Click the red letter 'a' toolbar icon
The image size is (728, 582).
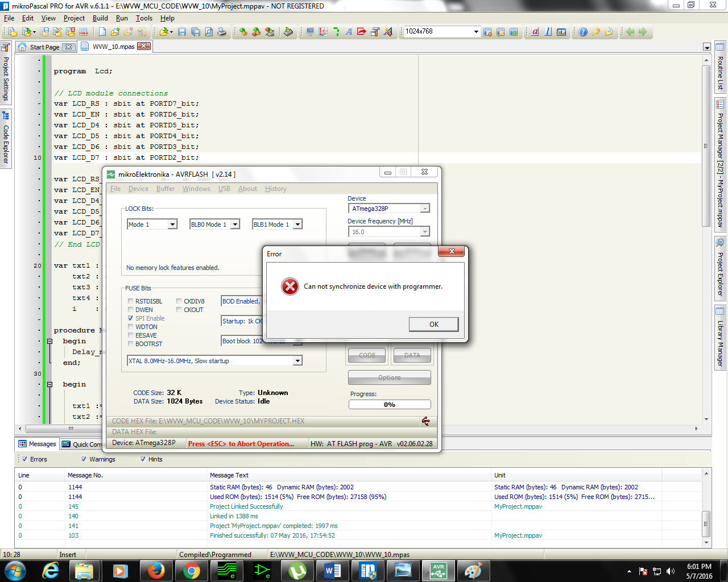click(535, 32)
